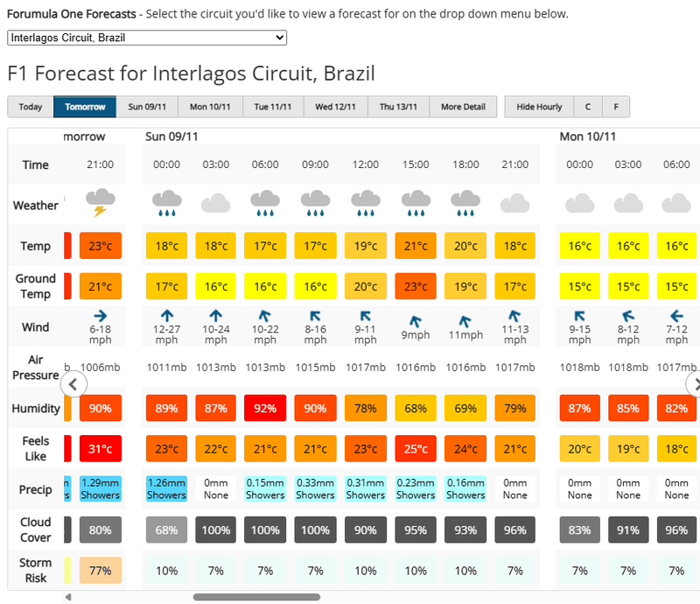Click the cloudy icon for Sunday 03:00

tap(215, 204)
